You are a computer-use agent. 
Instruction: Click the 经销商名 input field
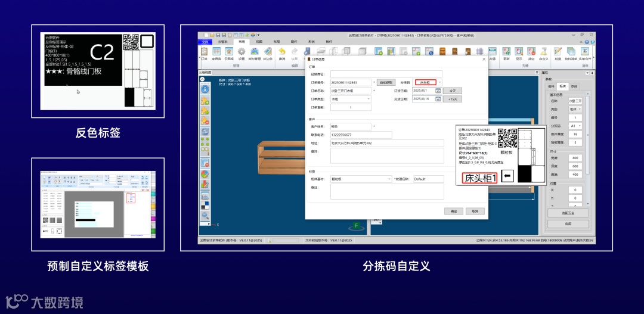pos(386,74)
